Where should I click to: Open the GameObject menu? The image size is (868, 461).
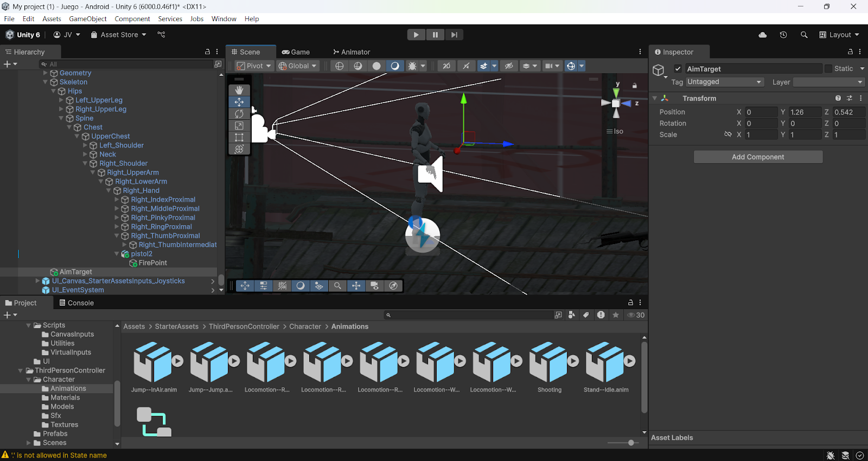pyautogui.click(x=88, y=18)
